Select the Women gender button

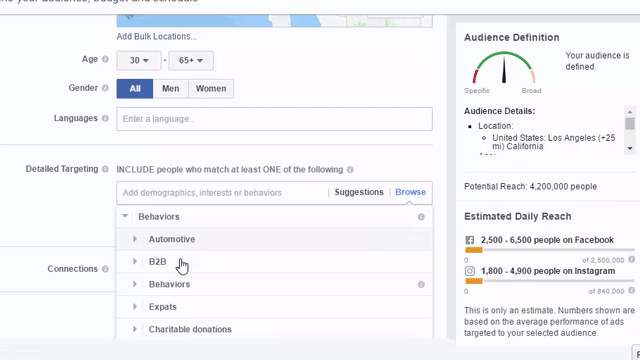tap(211, 89)
